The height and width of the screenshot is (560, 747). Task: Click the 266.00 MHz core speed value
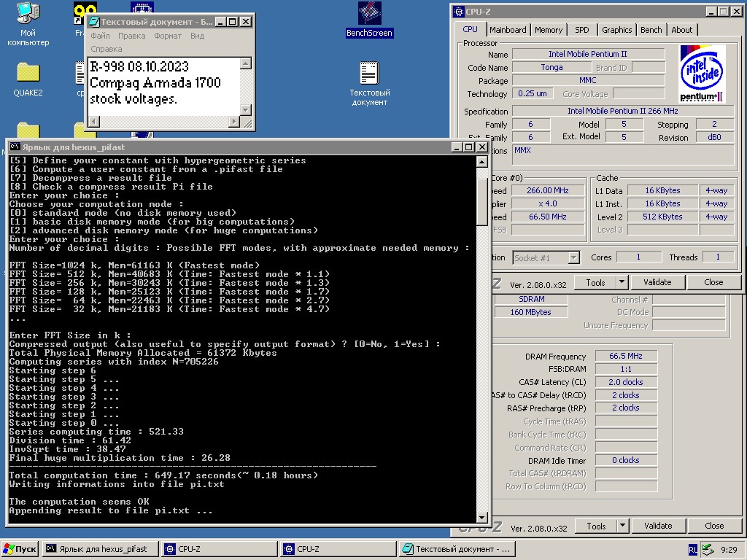pyautogui.click(x=547, y=190)
